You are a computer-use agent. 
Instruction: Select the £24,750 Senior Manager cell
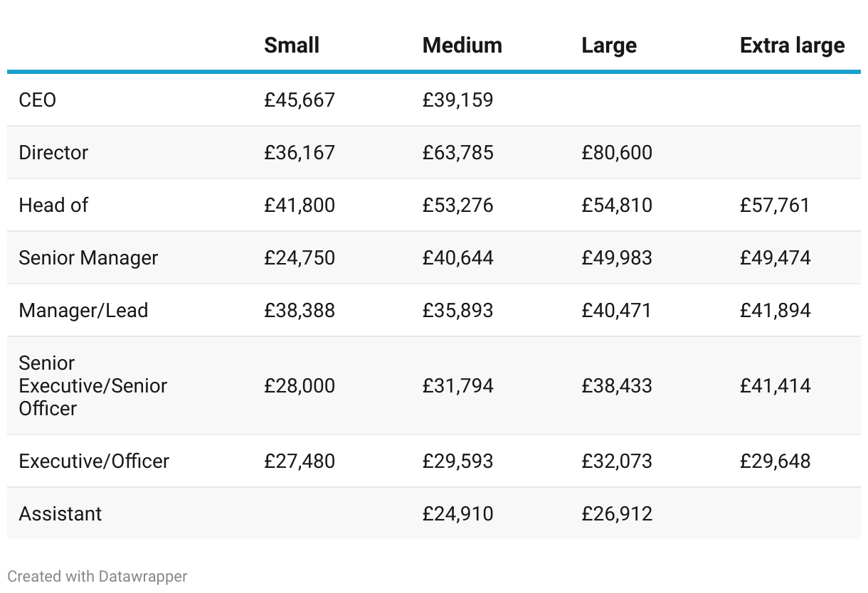(299, 257)
